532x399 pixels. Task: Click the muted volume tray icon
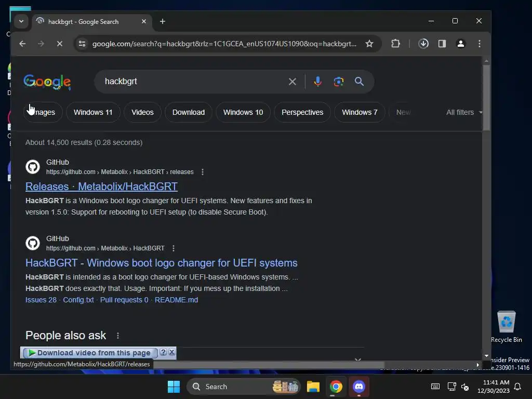click(465, 387)
